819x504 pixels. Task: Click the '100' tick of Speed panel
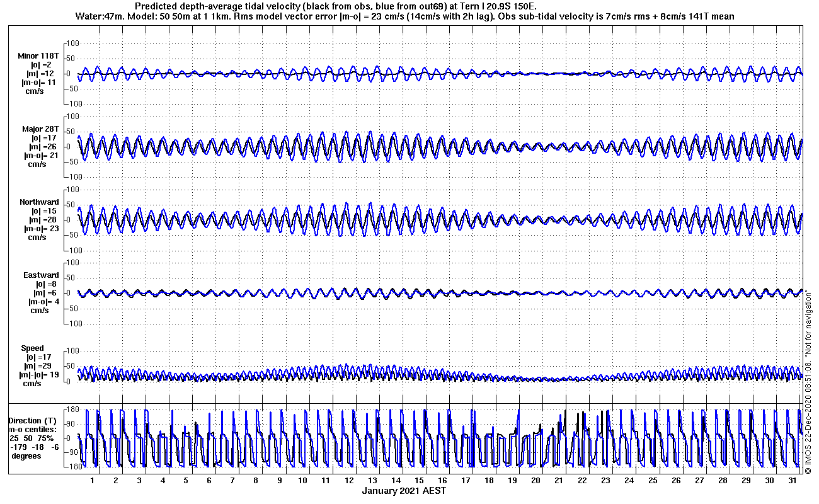tap(72, 351)
